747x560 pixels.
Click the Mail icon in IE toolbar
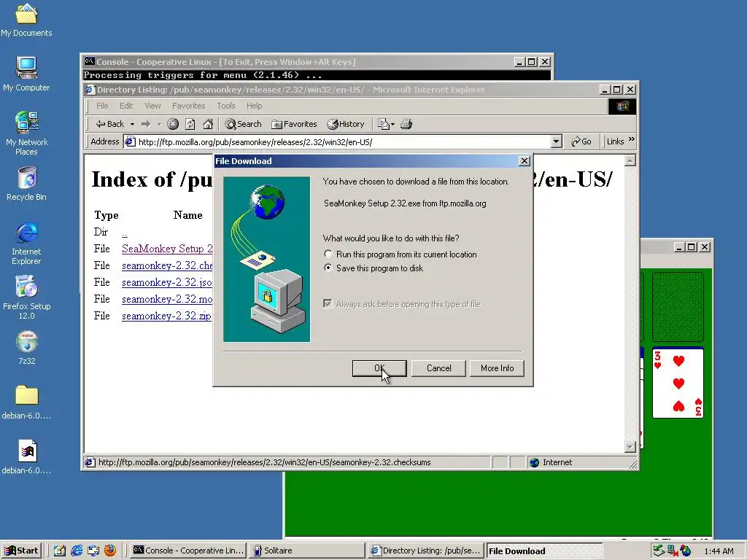click(x=384, y=124)
